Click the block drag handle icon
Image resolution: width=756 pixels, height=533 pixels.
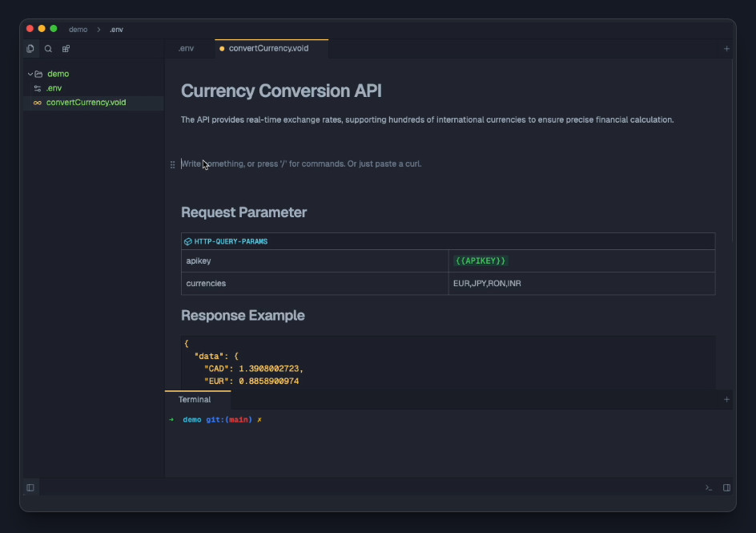[x=173, y=164]
